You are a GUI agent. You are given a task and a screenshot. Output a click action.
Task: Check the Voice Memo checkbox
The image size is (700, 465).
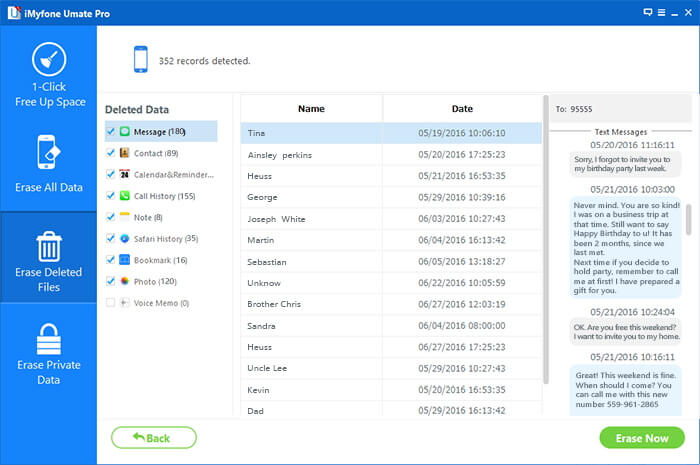point(110,303)
